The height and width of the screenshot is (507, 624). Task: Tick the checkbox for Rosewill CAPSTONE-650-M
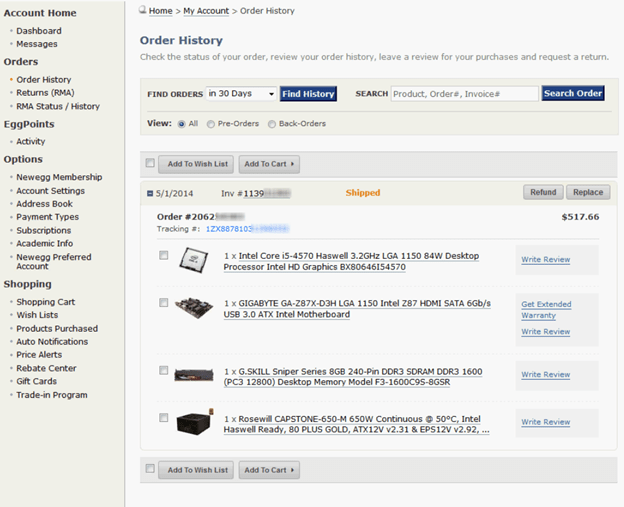coord(164,417)
